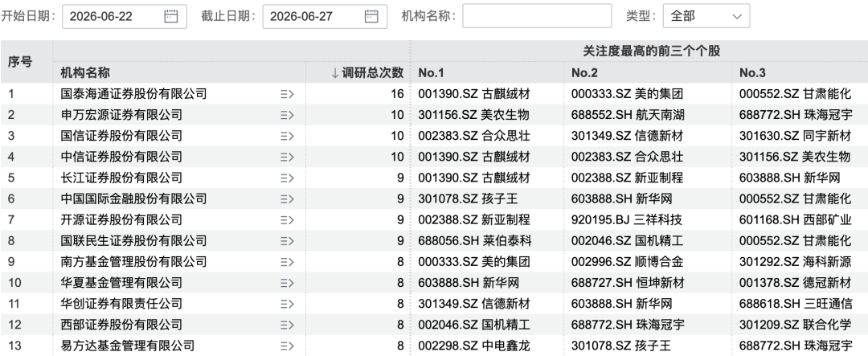This screenshot has width=868, height=356.
Task: Click 920195.BJ 三祥科技 stock cell
Action: pyautogui.click(x=627, y=220)
